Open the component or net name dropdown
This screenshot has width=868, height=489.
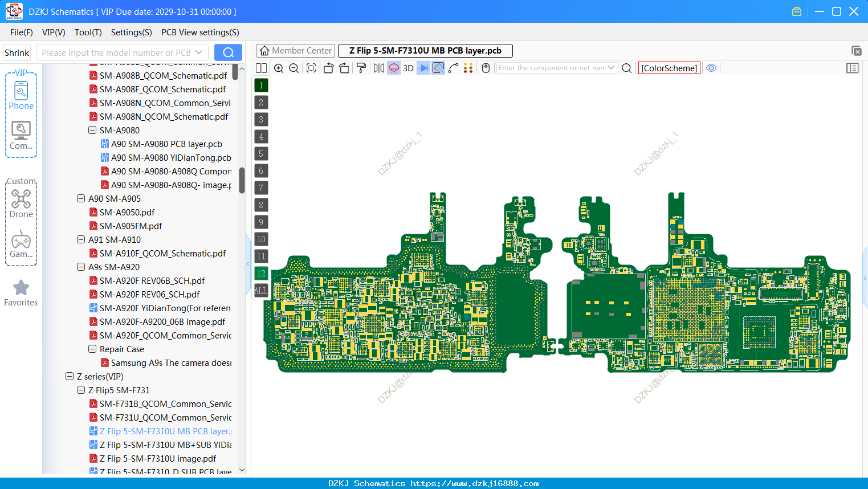pos(611,68)
